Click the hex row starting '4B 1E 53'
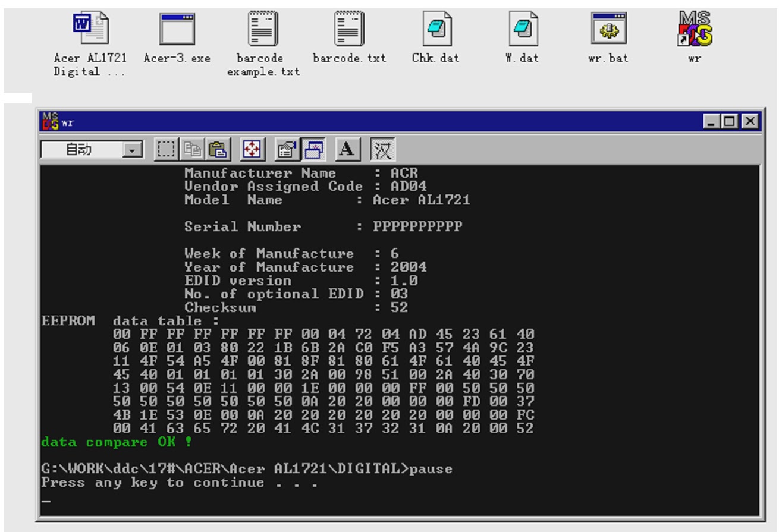This screenshot has height=532, width=779. coord(323,414)
